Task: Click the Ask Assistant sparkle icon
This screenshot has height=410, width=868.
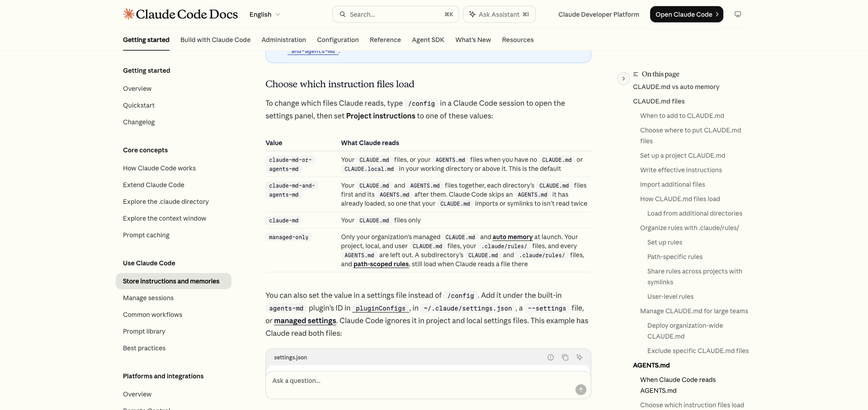Action: click(x=472, y=14)
